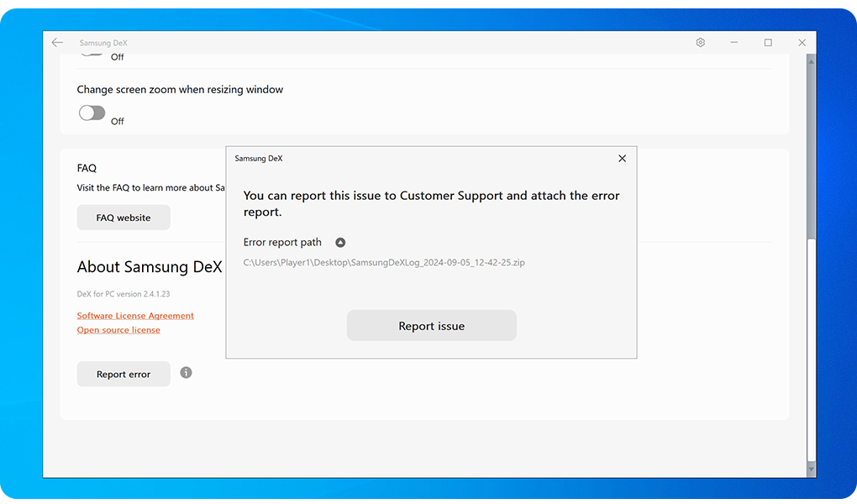Select the SamsungDeXLog zip file path text
This screenshot has width=857, height=504.
(x=384, y=262)
